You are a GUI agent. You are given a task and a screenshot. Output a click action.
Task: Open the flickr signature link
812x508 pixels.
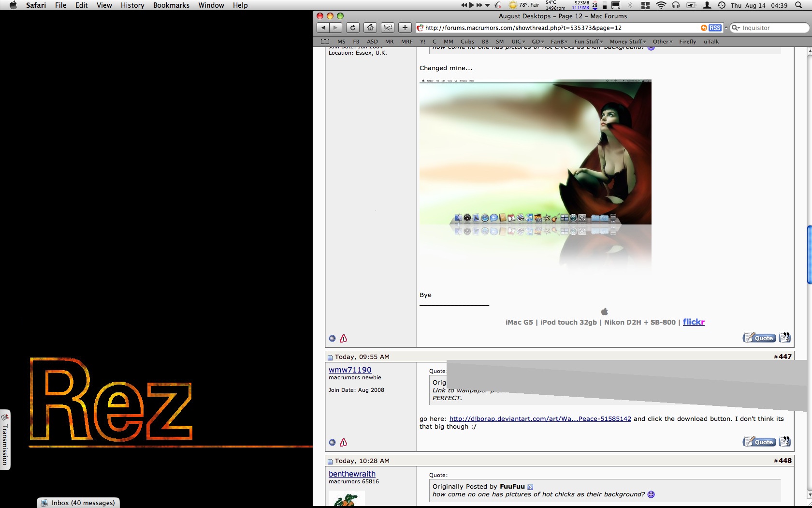694,322
